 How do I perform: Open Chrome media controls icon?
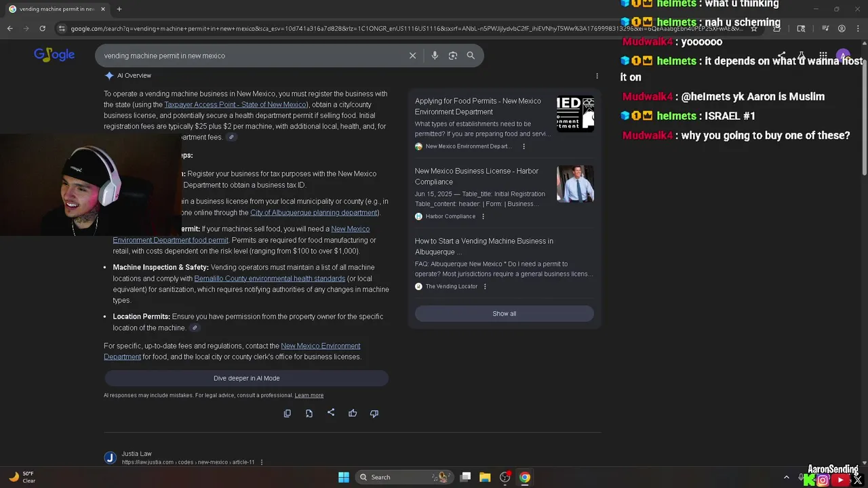(825, 28)
